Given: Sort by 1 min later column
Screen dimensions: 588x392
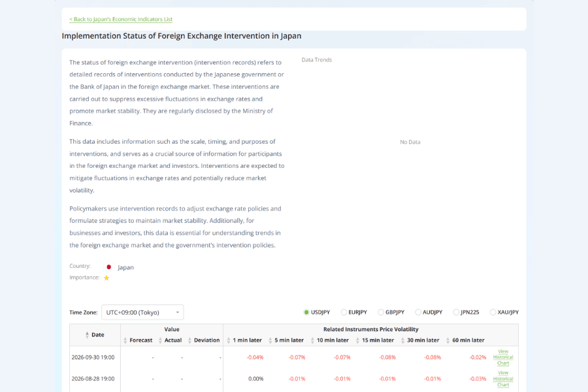Looking at the screenshot, I should point(244,340).
